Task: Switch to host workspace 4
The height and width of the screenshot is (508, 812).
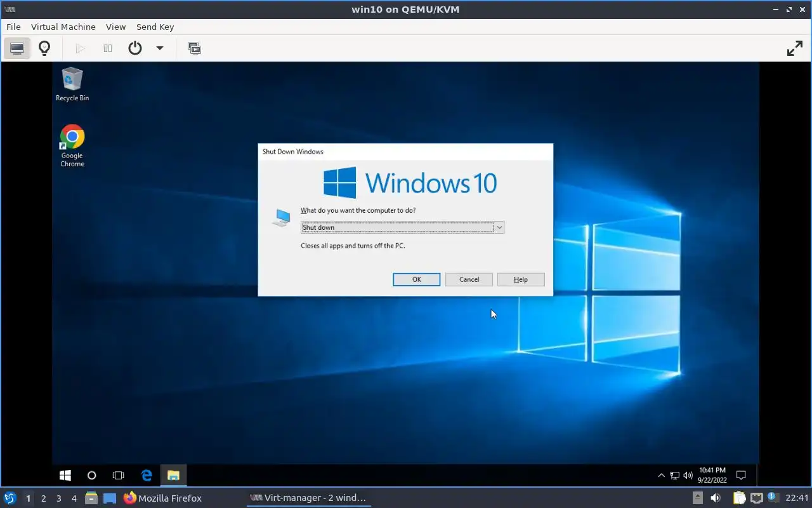Action: tap(74, 498)
